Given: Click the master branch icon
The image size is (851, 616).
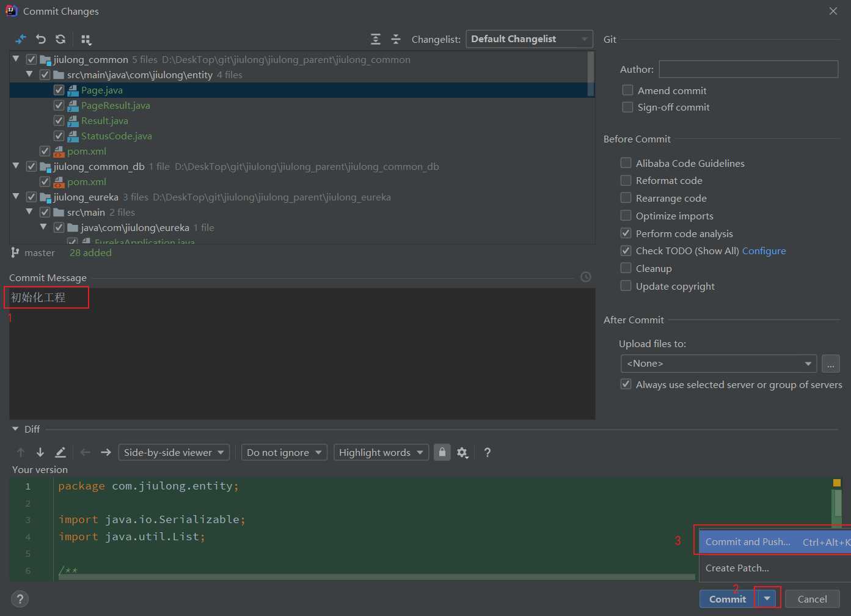Looking at the screenshot, I should point(15,252).
